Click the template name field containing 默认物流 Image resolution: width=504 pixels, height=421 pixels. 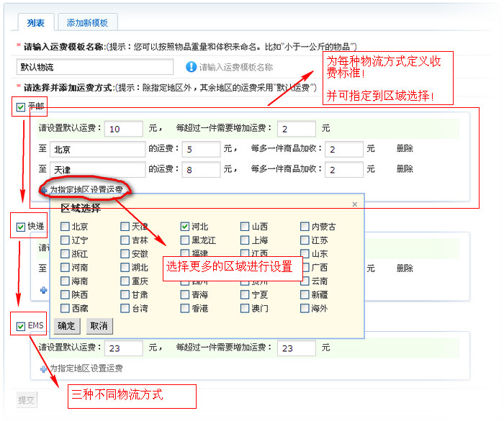tap(95, 67)
